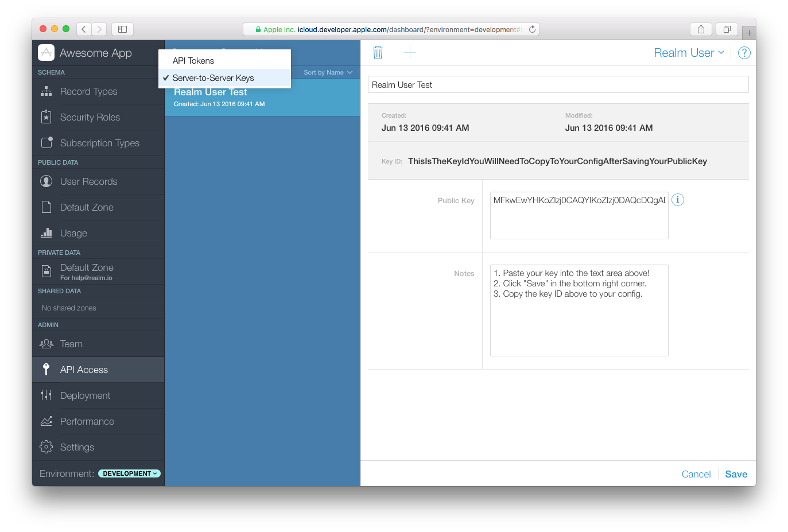Click the 'Awesome App' title text

[96, 53]
